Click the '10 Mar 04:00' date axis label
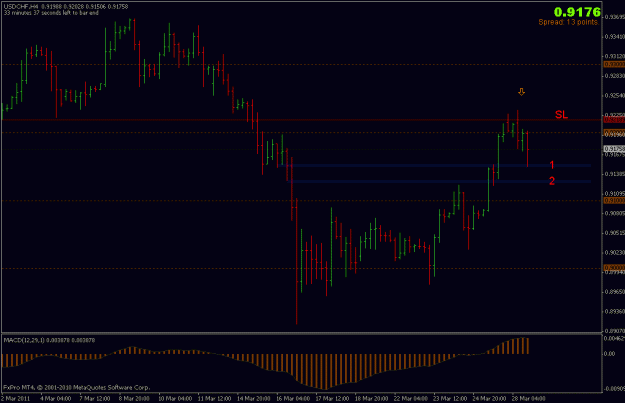 [175, 398]
